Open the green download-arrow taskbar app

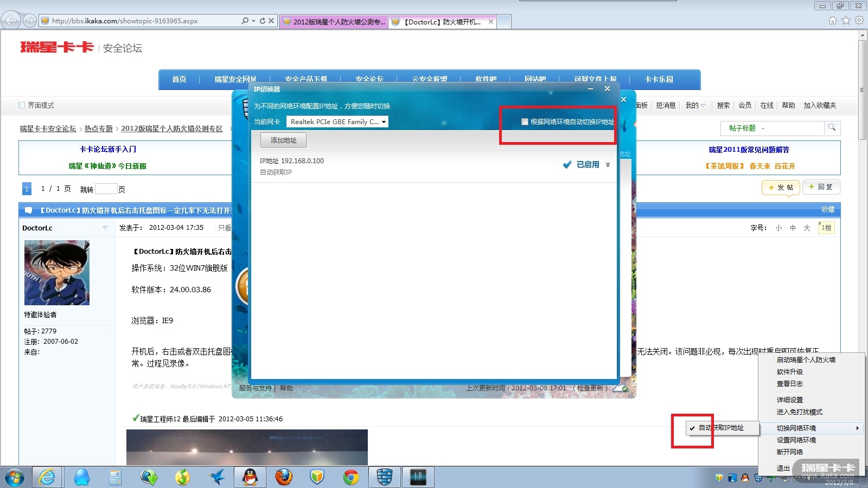149,477
